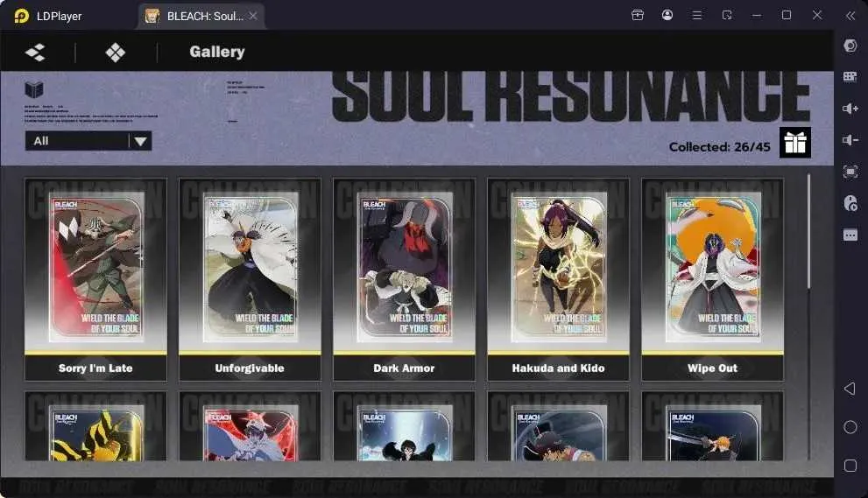The width and height of the screenshot is (868, 498).
Task: Open the Sorry I'm Late card
Action: [95, 279]
